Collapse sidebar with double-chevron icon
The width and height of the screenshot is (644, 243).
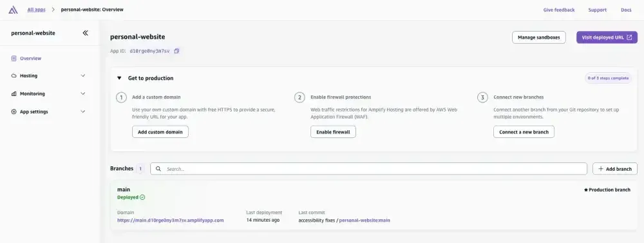(x=85, y=33)
